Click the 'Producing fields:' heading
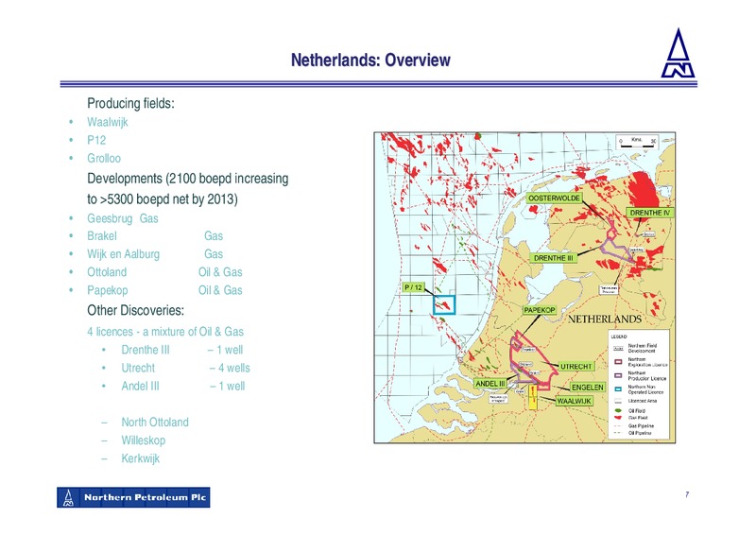756x535 pixels. [130, 103]
